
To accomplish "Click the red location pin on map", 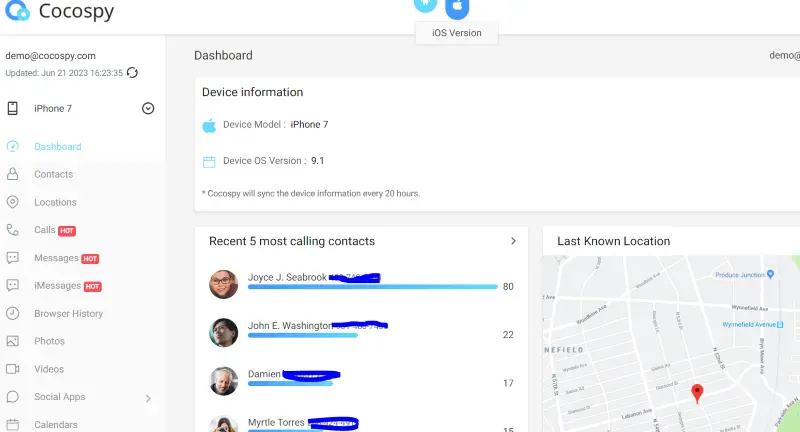I will (697, 394).
